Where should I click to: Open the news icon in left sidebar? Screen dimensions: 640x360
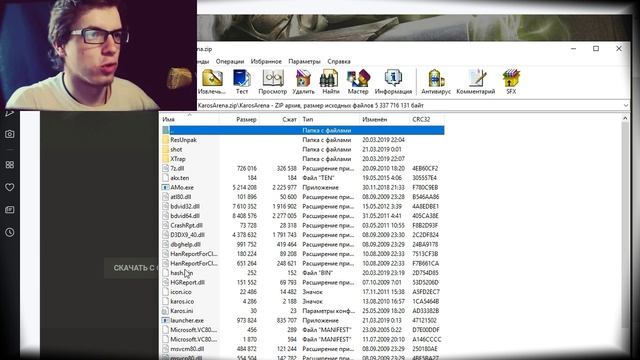tap(10, 209)
